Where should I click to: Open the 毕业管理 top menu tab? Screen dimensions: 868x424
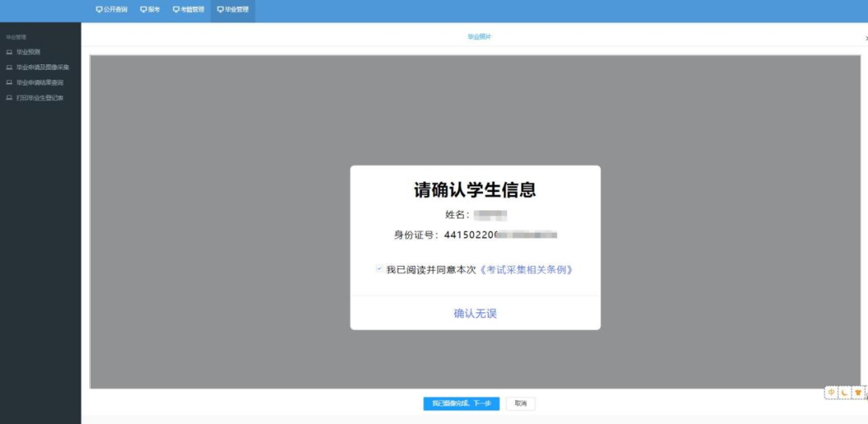pos(232,10)
